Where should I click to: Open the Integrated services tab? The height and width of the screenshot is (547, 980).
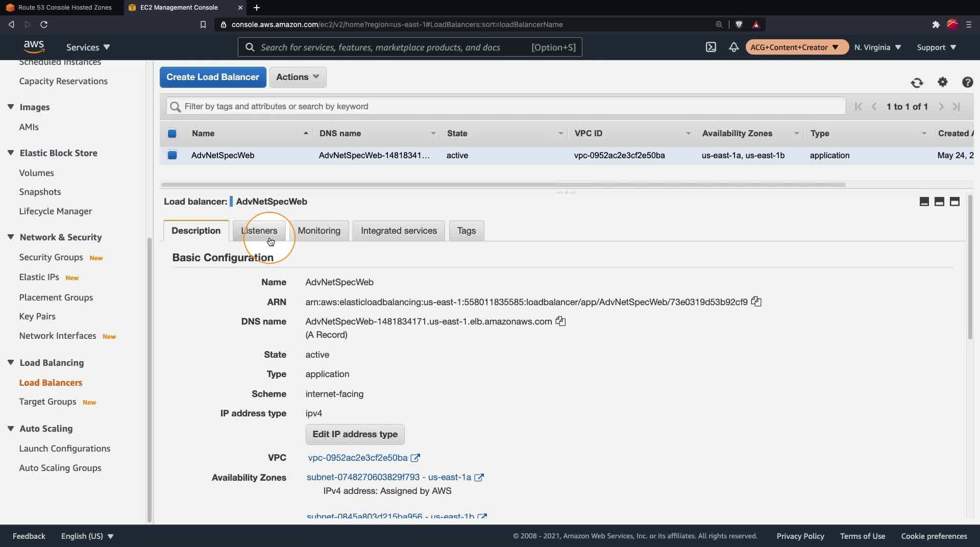pyautogui.click(x=399, y=231)
